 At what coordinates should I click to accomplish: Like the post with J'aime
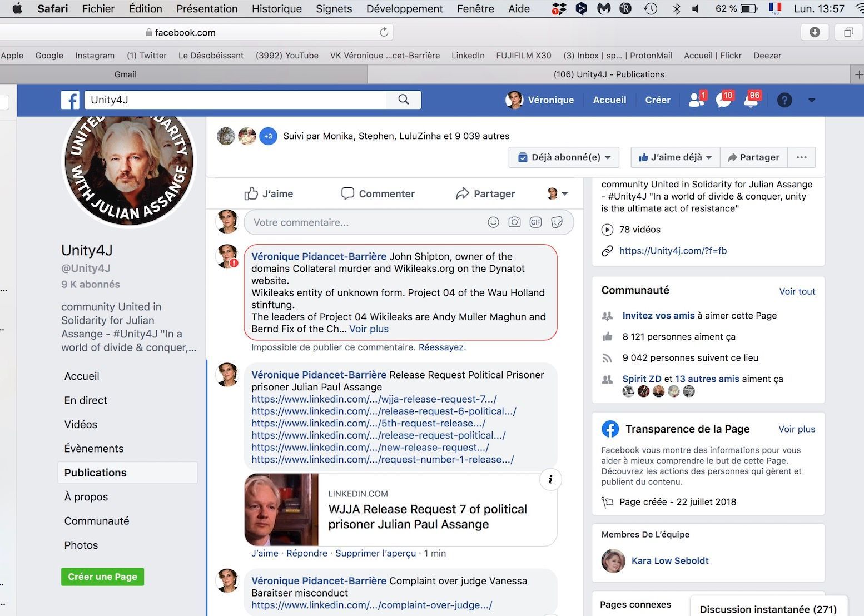(269, 193)
